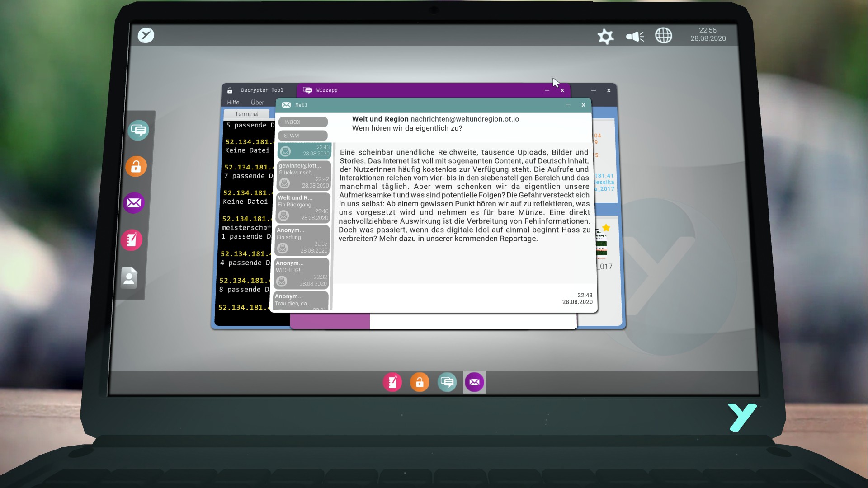Minimize the Decrypter Tool window

[x=594, y=90]
